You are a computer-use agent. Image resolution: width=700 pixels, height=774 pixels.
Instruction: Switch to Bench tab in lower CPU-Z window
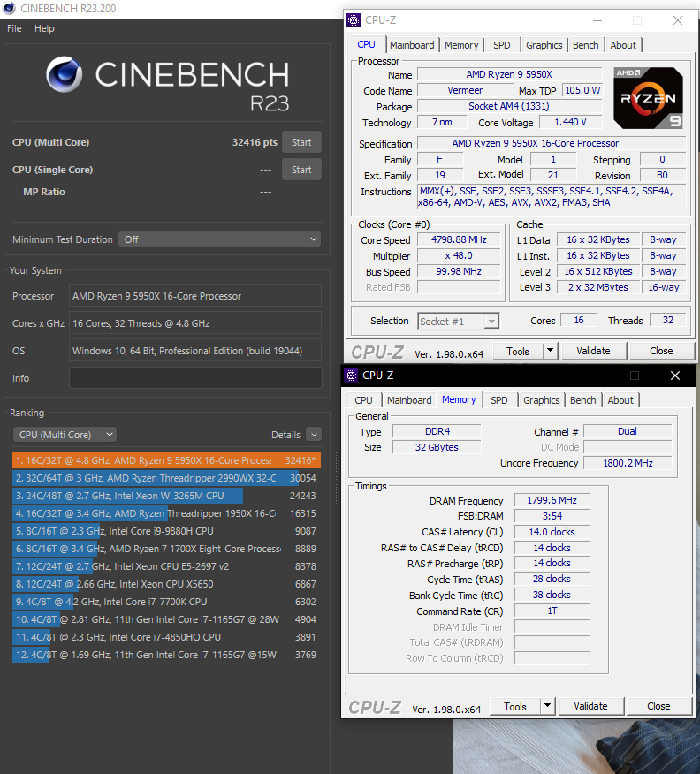click(583, 400)
